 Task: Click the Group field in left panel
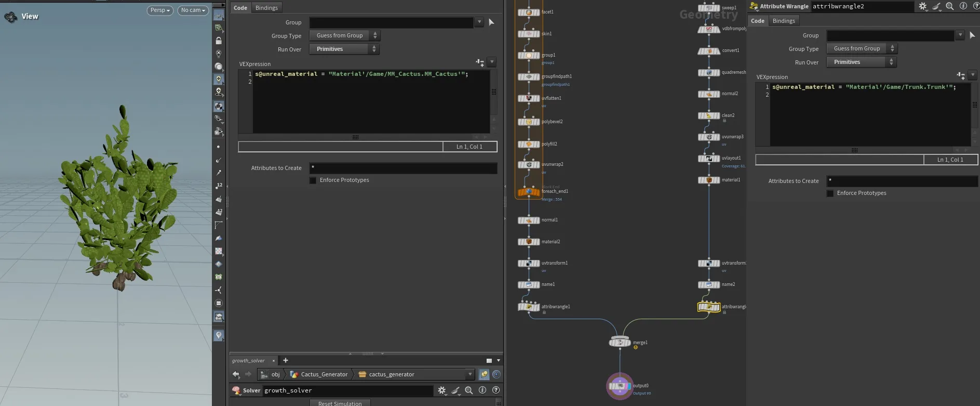(392, 22)
